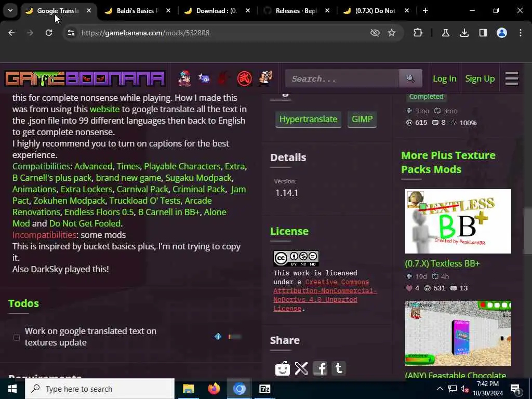532x399 pixels.
Task: View site information icon
Action: pyautogui.click(x=71, y=33)
